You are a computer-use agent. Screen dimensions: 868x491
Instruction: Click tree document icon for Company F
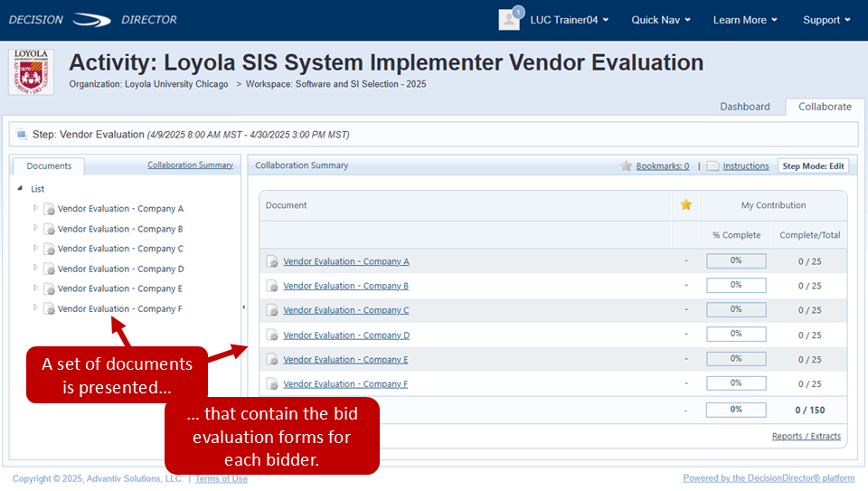[x=49, y=308]
